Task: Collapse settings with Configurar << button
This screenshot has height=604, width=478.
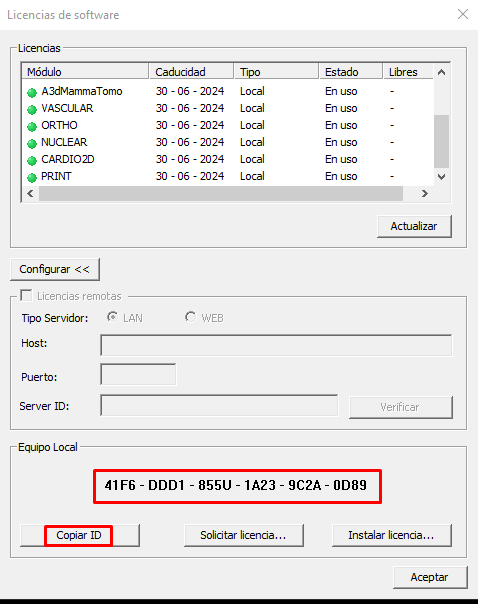Action: coord(55,269)
